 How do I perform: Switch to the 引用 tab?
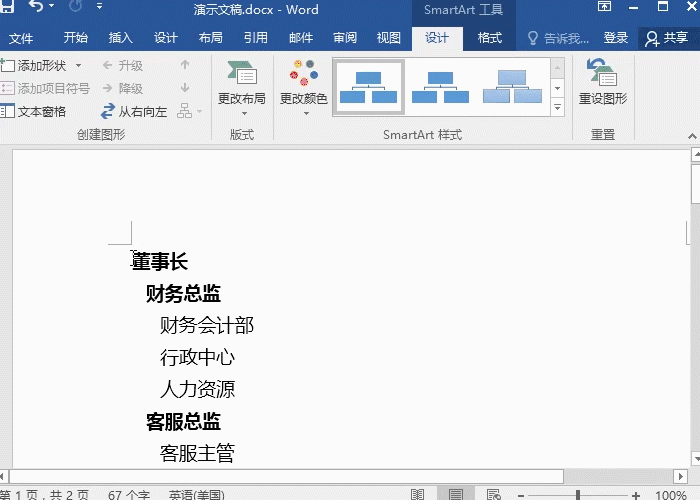(256, 38)
